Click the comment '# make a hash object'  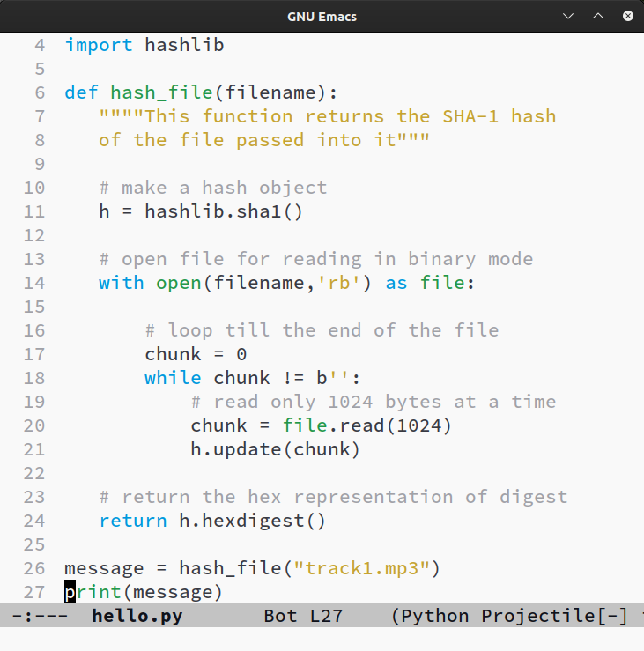pyautogui.click(x=213, y=188)
